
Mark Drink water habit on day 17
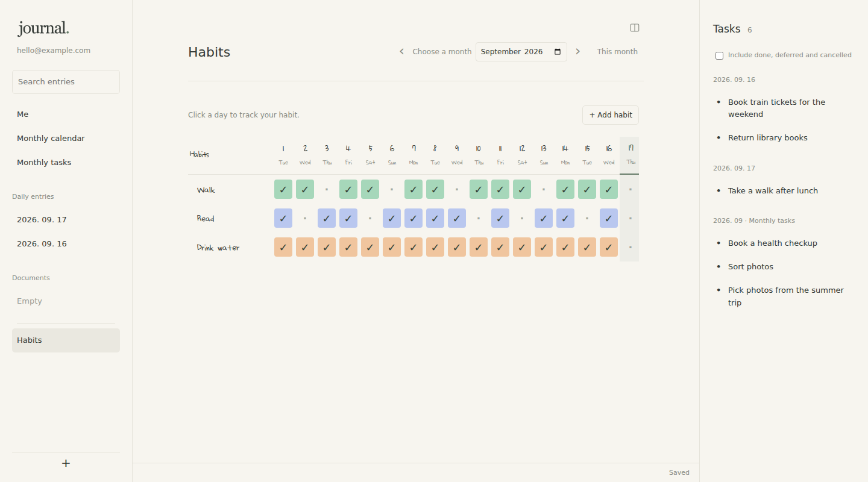(631, 247)
